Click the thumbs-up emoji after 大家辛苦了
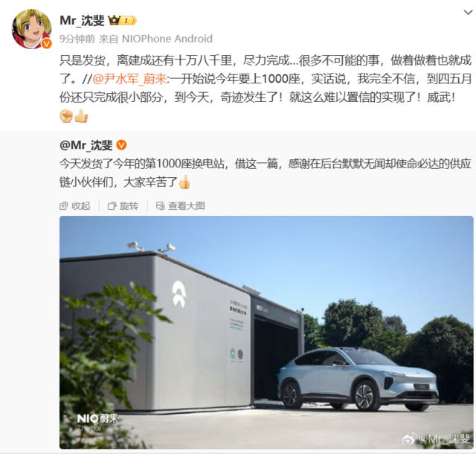476x454 pixels. 184,182
